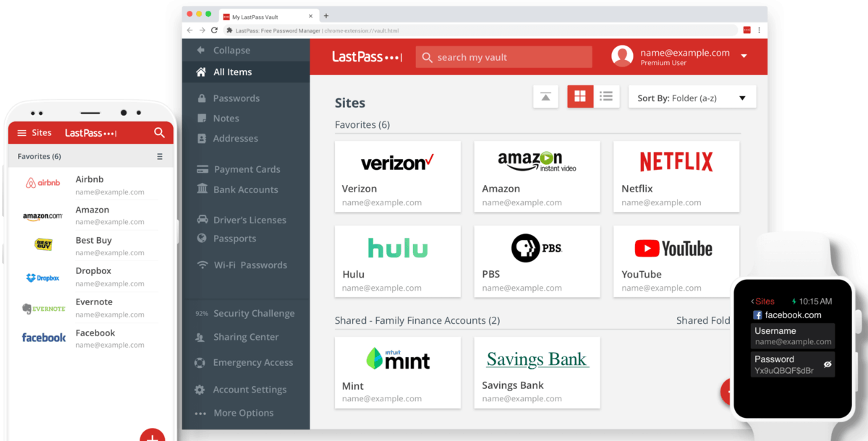Open the Netflix site card

tap(676, 176)
